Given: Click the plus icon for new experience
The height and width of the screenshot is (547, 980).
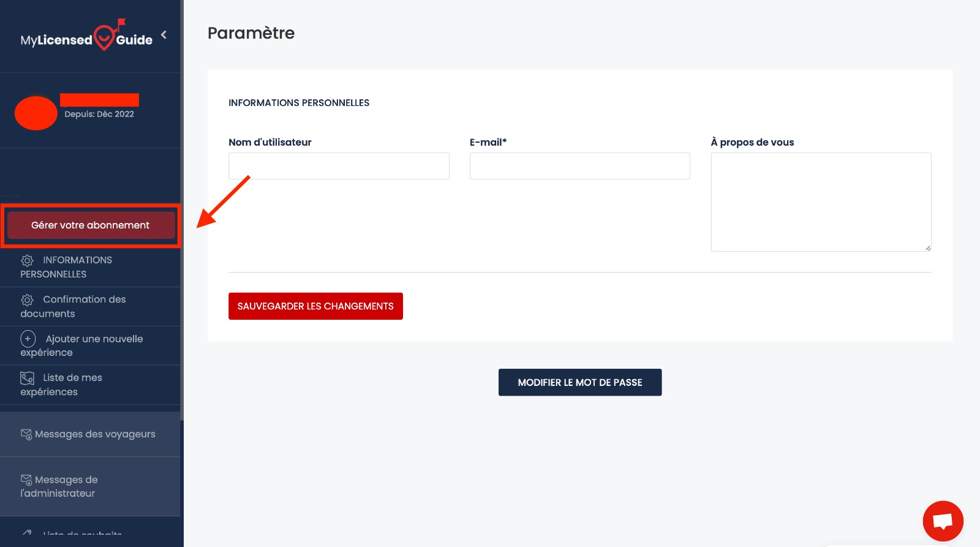Looking at the screenshot, I should click(x=28, y=339).
